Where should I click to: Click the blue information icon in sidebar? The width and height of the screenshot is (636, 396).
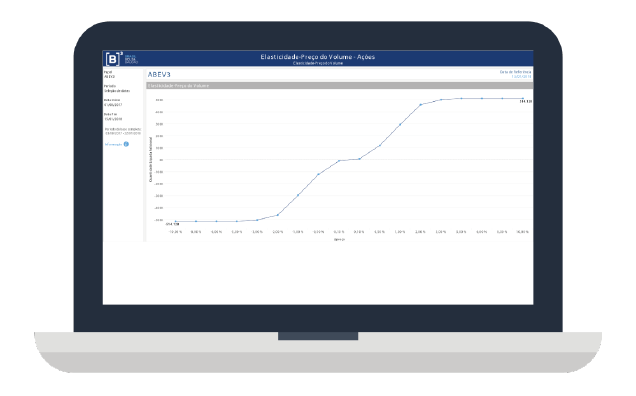tap(126, 144)
